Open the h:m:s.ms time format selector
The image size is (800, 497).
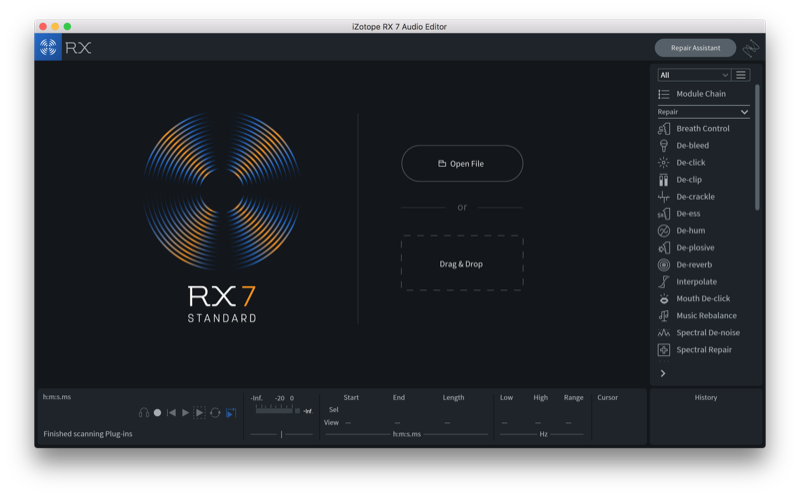(407, 434)
